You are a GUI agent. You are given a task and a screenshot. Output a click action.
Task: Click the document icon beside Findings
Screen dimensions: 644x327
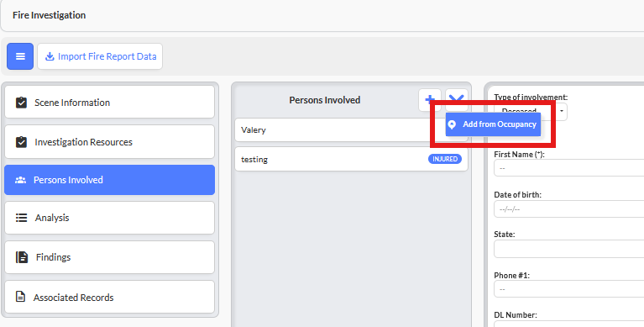click(x=22, y=257)
